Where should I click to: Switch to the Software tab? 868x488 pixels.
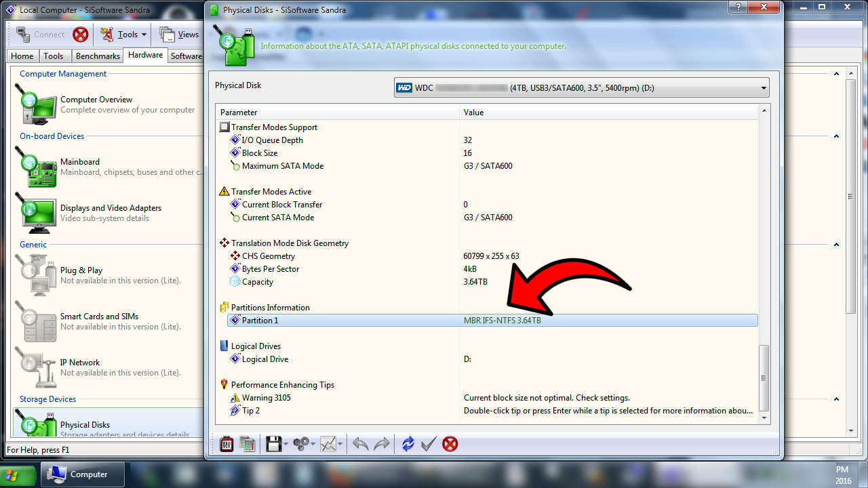[186, 56]
